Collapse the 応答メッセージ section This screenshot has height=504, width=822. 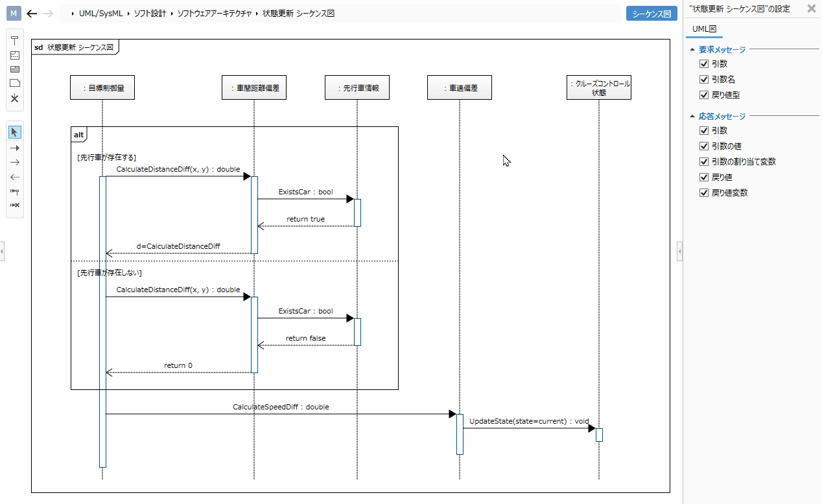click(692, 117)
